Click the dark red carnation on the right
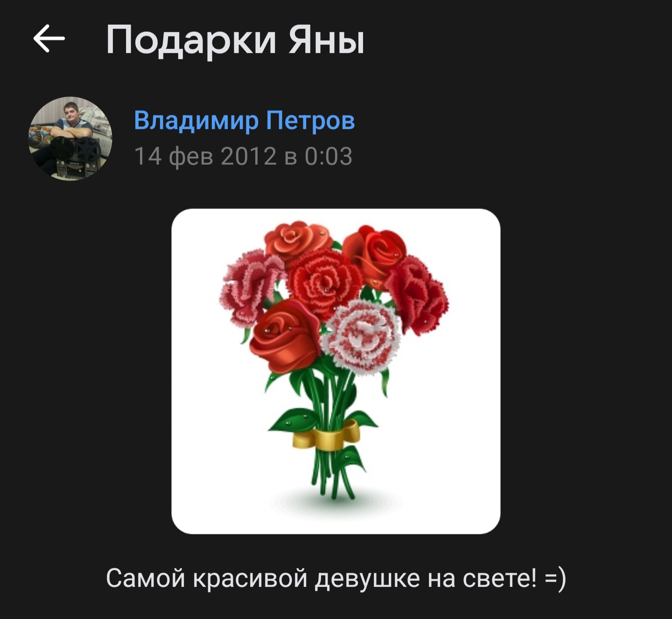This screenshot has width=672, height=619. 418,295
